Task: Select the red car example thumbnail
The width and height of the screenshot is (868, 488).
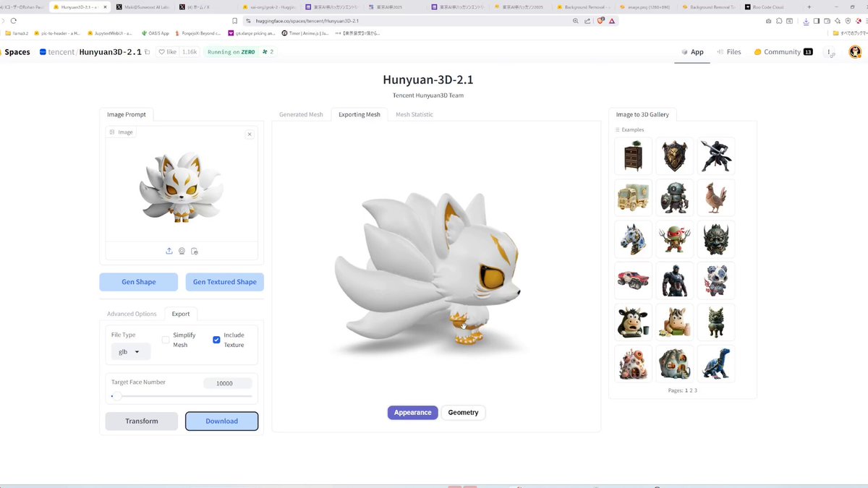Action: [633, 281]
